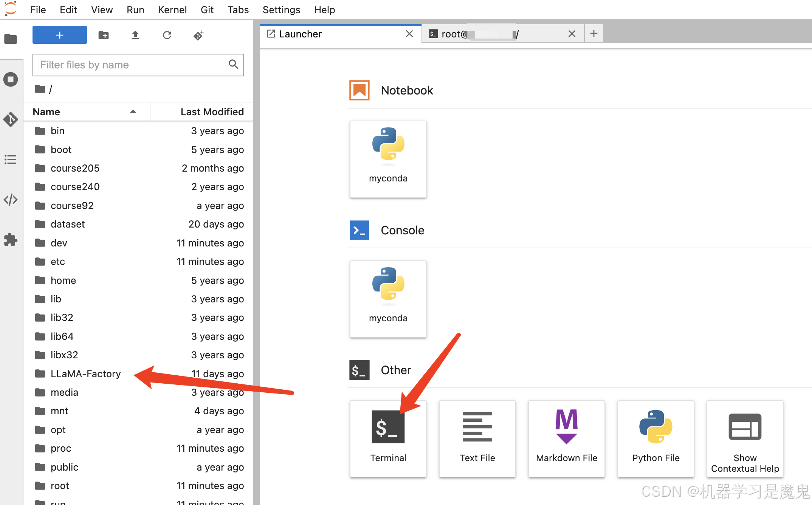
Task: Select the root folder in file list
Action: [x=138, y=486]
